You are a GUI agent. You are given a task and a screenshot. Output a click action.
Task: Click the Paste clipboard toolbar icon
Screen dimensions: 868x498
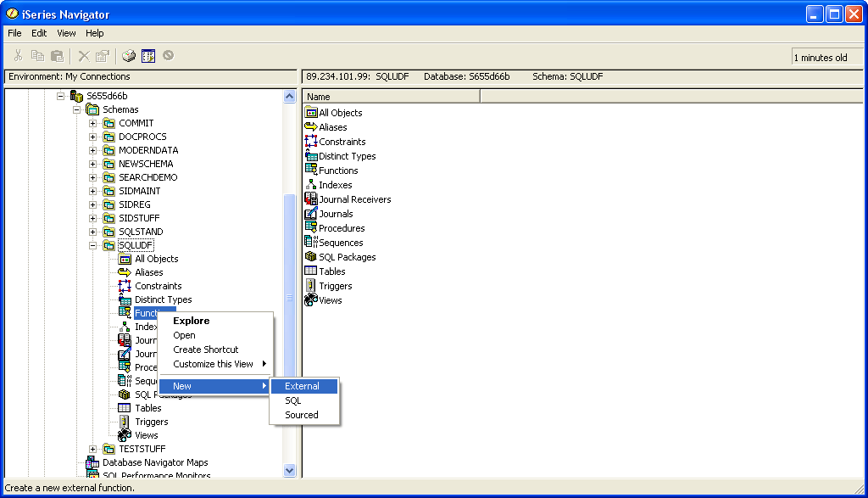(57, 55)
